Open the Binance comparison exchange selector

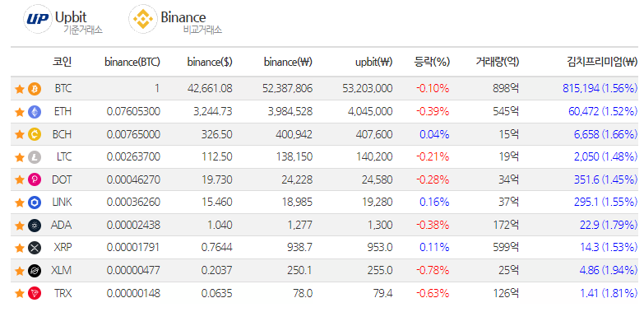(x=175, y=20)
